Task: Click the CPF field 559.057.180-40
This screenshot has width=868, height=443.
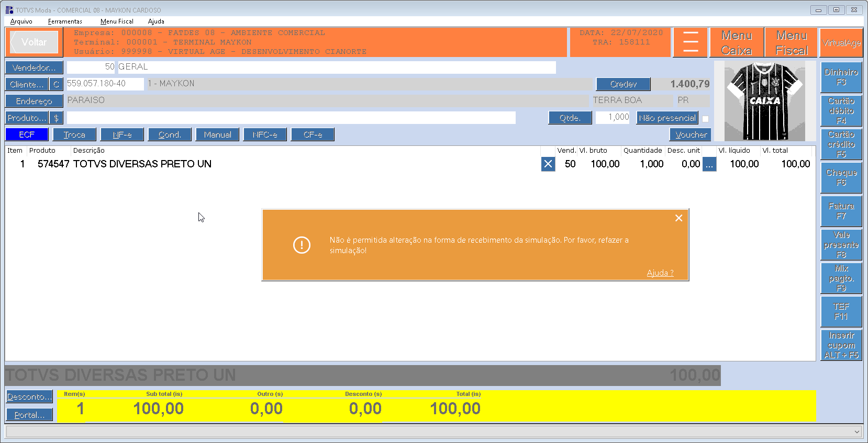Action: coord(105,84)
